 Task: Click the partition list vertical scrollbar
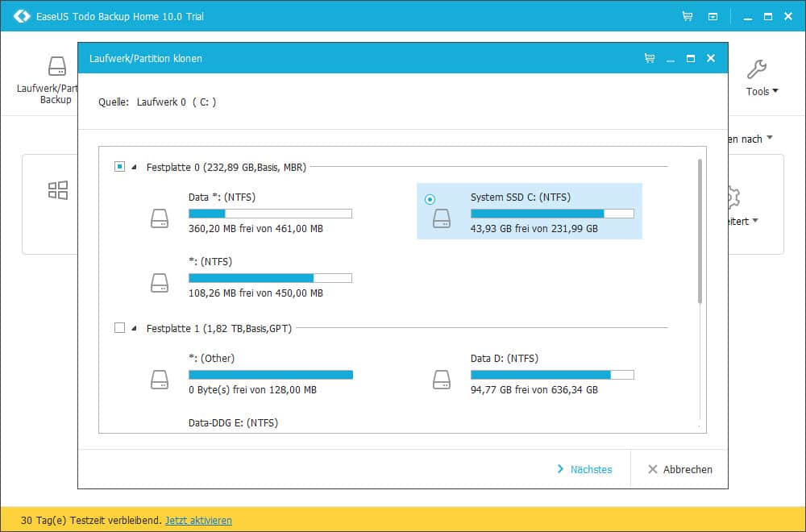pyautogui.click(x=700, y=231)
